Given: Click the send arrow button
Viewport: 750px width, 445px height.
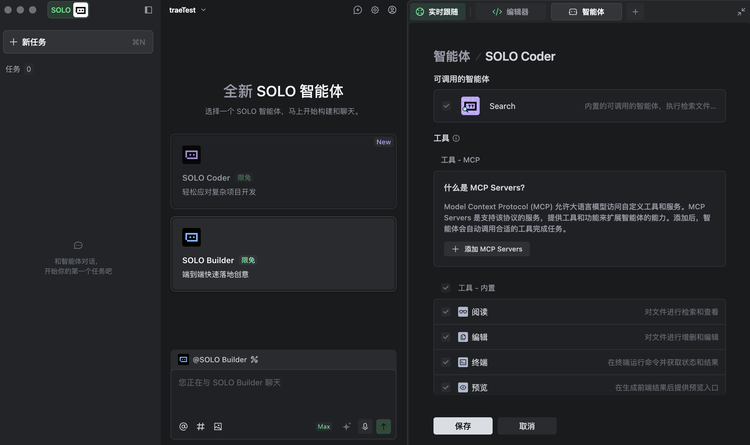Looking at the screenshot, I should [384, 426].
